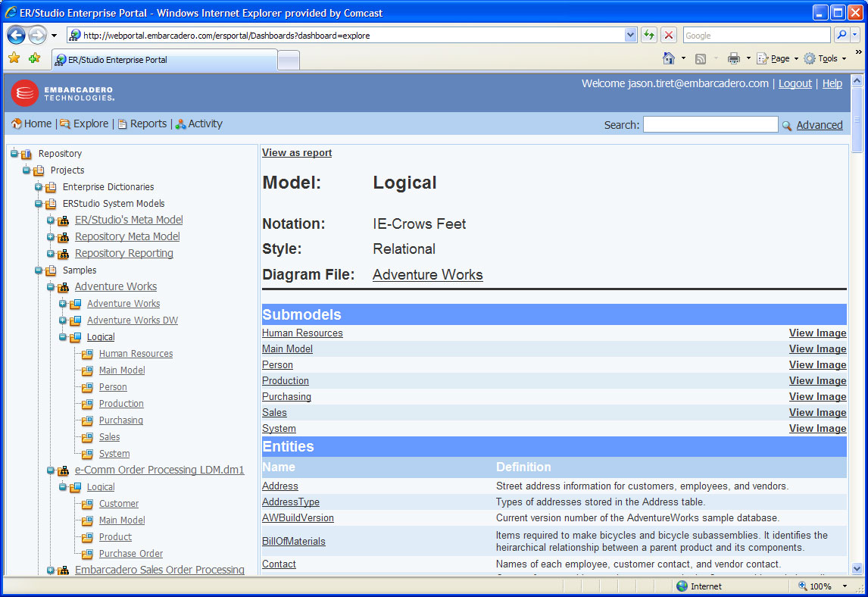868x597 pixels.
Task: Open the address bar dropdown arrow
Action: [630, 35]
